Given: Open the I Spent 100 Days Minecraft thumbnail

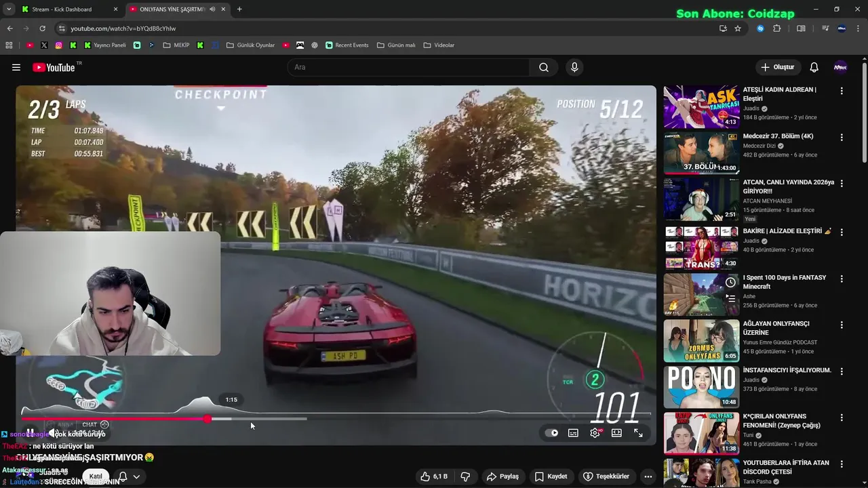Looking at the screenshot, I should coord(701,294).
